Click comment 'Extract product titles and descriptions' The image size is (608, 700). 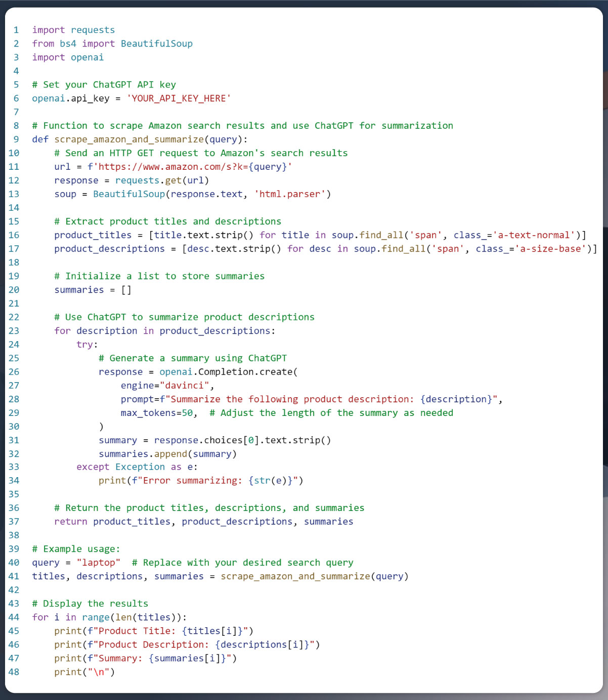point(167,221)
